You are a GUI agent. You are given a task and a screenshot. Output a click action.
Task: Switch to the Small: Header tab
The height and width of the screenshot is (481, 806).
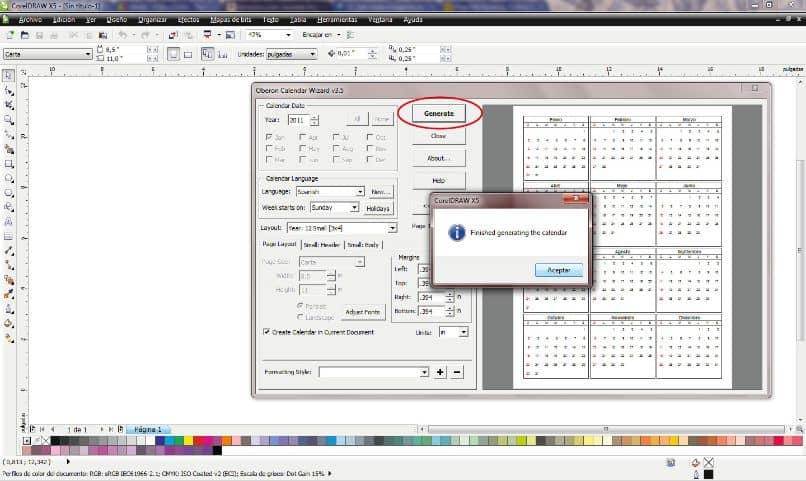pos(322,245)
